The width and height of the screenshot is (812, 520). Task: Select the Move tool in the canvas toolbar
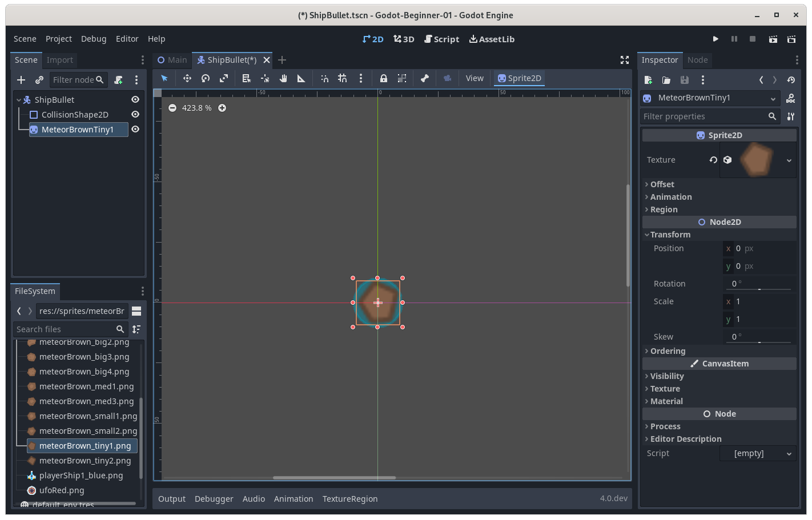[x=187, y=78]
